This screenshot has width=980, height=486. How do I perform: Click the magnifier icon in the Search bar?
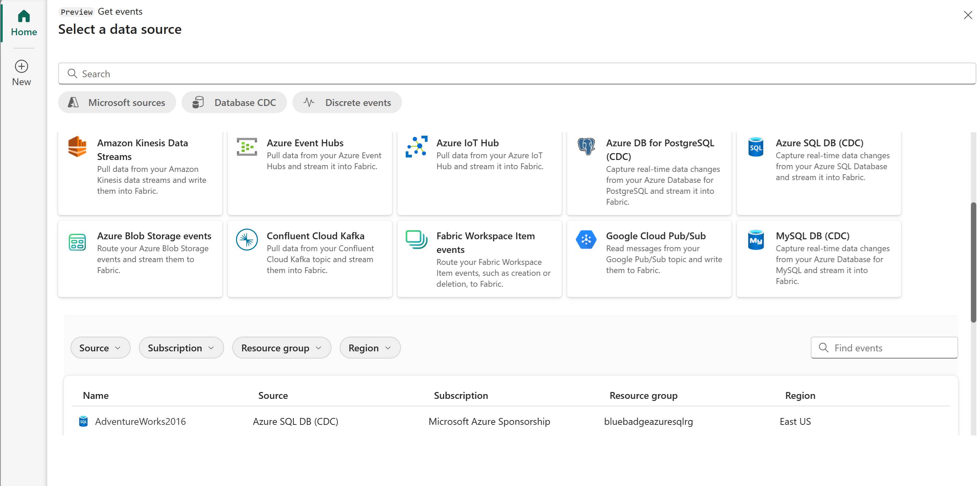[x=72, y=73]
